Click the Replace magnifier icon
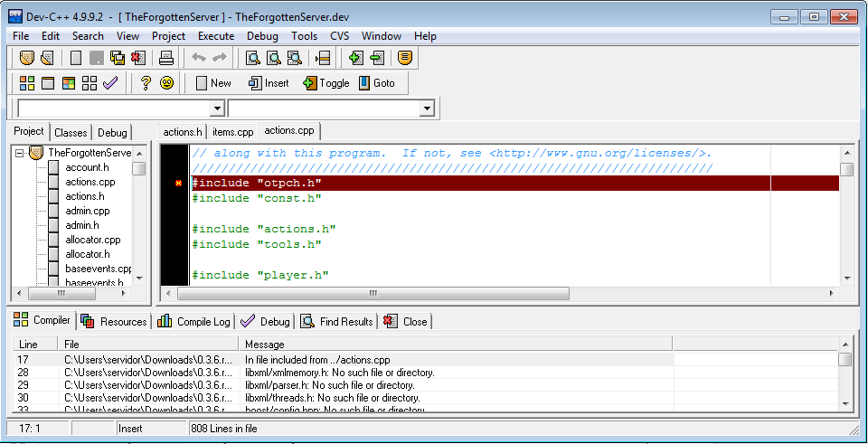 pyautogui.click(x=273, y=58)
